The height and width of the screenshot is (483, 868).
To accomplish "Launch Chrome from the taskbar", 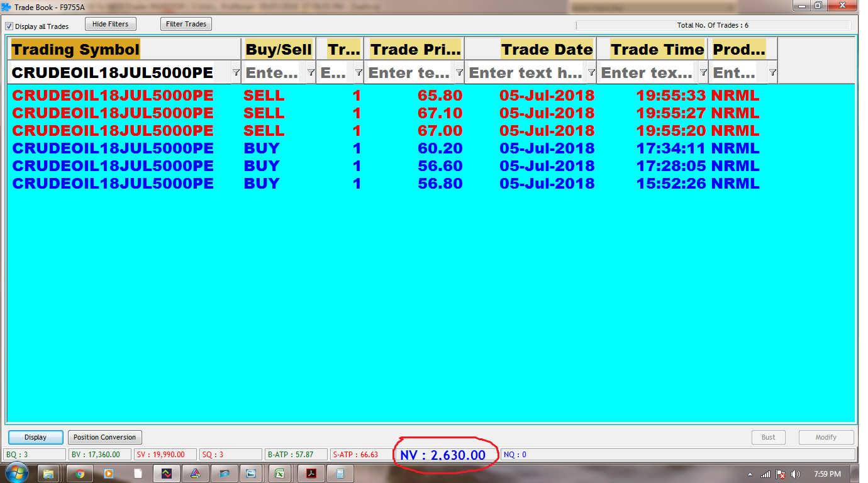I will (x=80, y=474).
